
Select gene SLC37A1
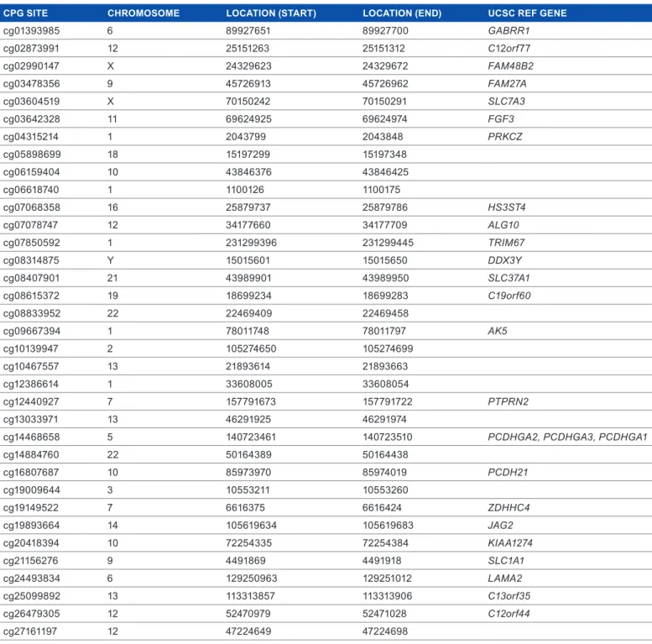pos(510,278)
